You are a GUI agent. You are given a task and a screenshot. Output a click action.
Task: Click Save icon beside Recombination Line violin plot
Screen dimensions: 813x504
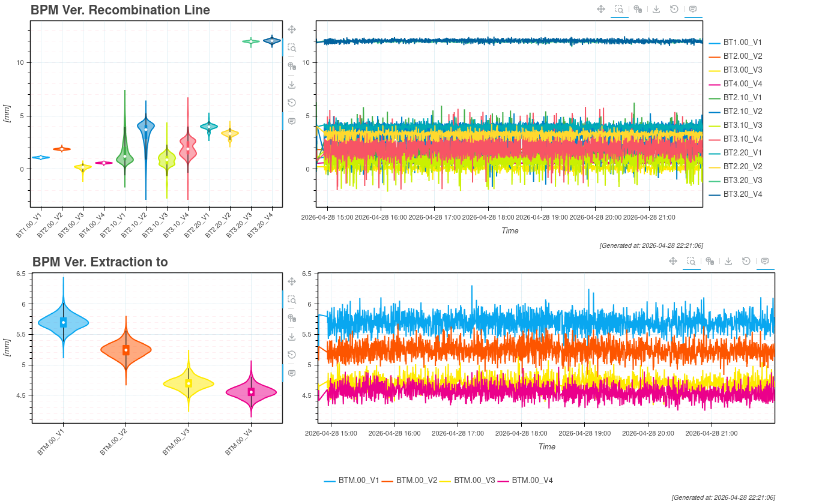pos(292,85)
